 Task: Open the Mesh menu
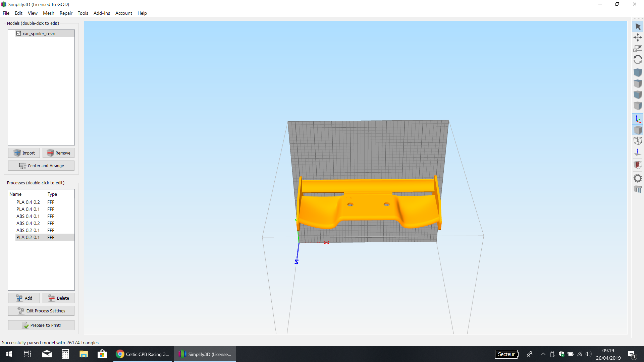pyautogui.click(x=48, y=13)
